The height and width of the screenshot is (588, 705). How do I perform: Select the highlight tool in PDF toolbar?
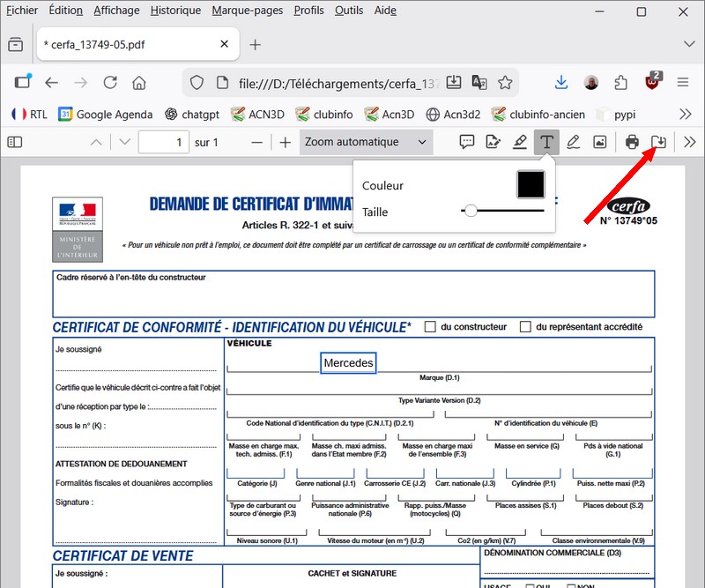[x=520, y=142]
